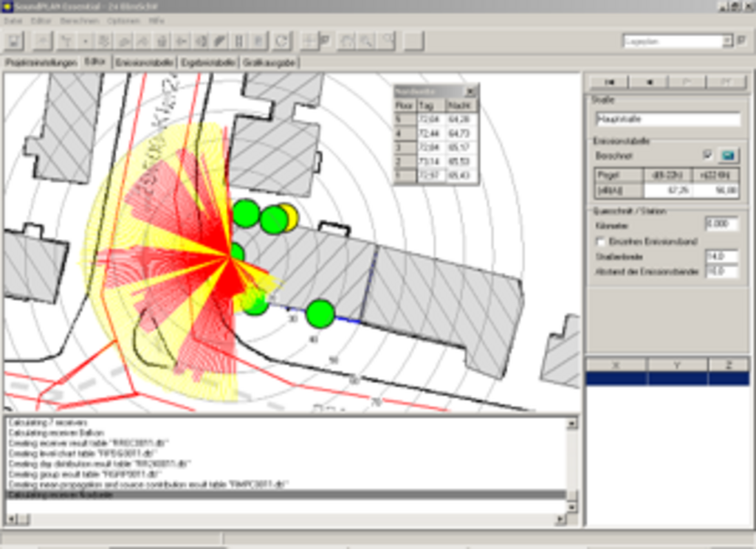The width and height of the screenshot is (756, 549).
Task: Enable the Einzelnes Emissionsband checkbox
Action: [601, 241]
